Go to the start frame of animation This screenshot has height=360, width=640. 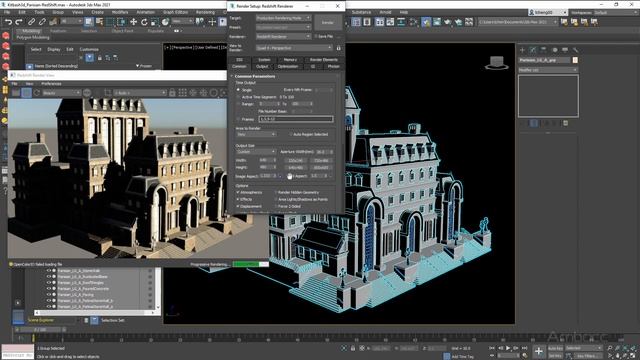click(x=492, y=348)
